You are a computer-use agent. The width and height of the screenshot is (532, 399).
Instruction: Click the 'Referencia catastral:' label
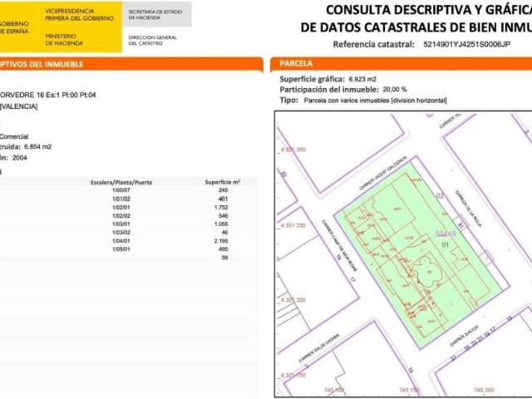pyautogui.click(x=373, y=44)
